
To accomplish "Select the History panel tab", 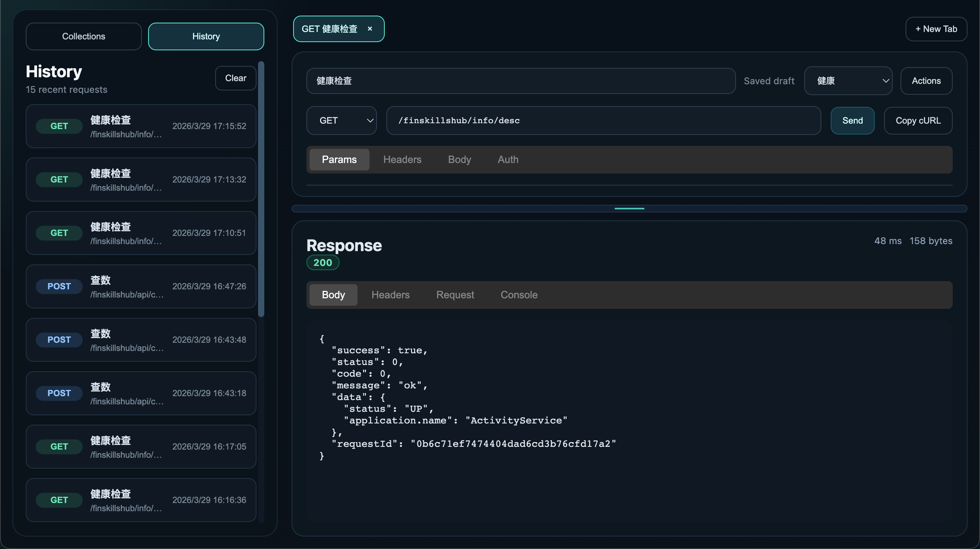I will (206, 36).
